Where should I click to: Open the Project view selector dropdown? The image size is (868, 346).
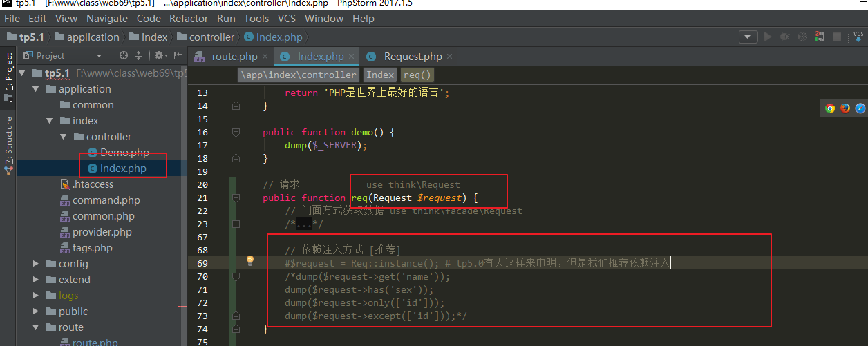[99, 56]
